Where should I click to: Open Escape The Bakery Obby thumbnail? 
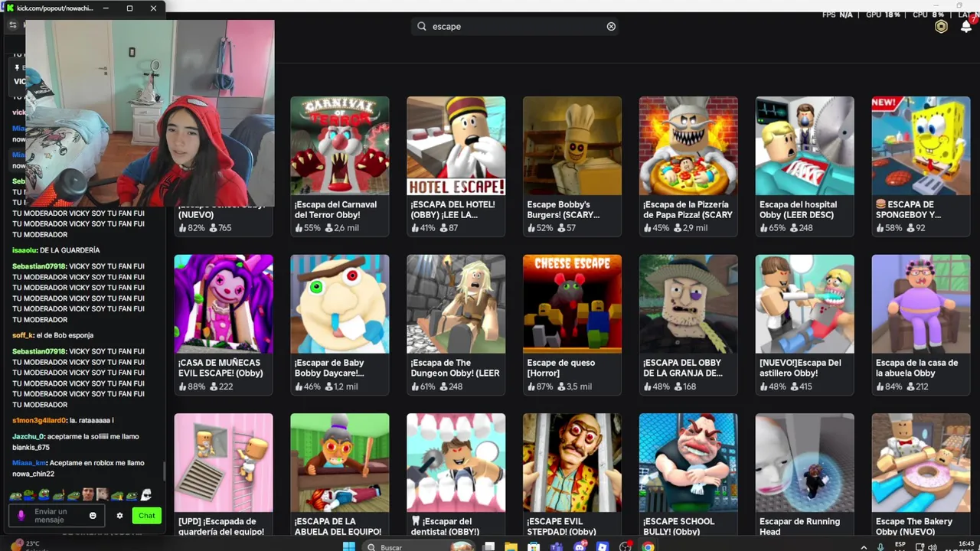tap(921, 462)
